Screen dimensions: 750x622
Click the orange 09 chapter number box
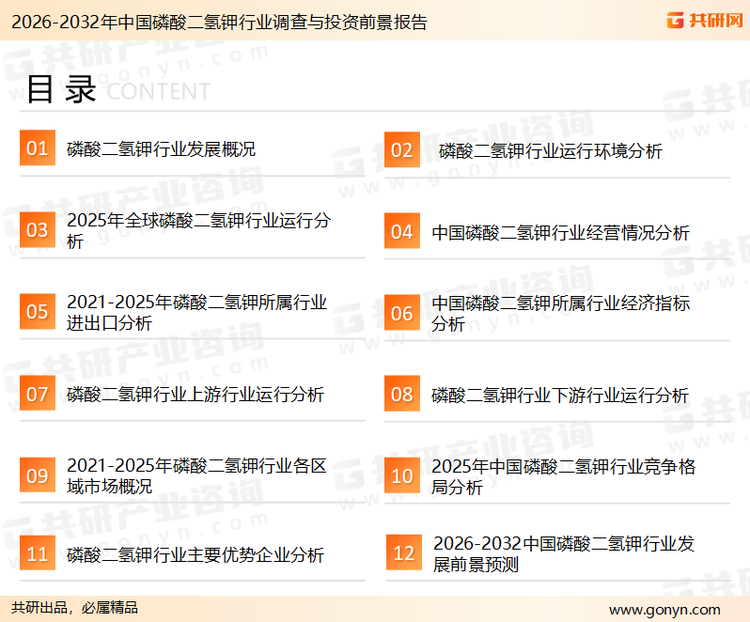point(37,475)
